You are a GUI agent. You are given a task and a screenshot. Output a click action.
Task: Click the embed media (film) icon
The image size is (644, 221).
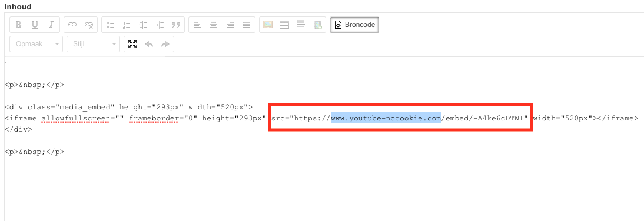317,25
